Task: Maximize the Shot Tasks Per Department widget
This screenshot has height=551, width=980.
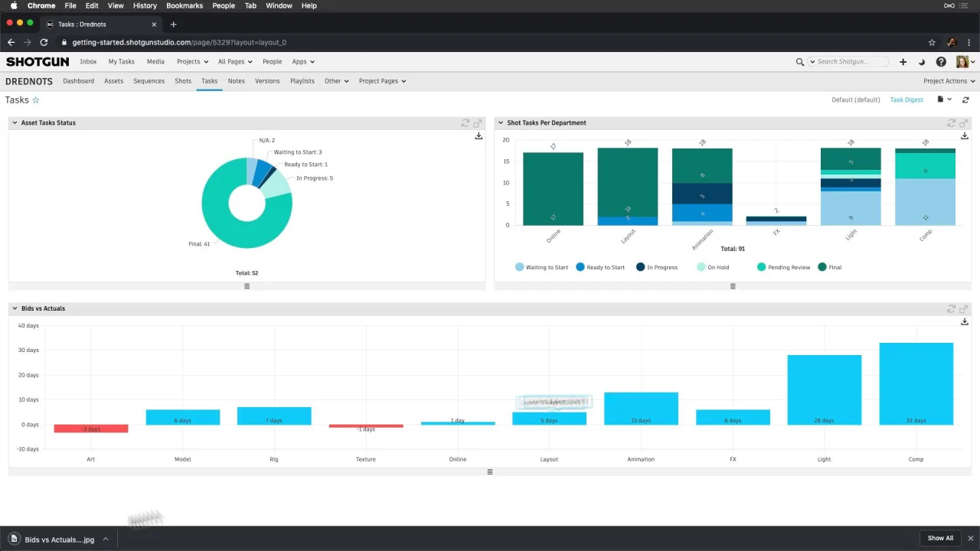Action: click(x=964, y=123)
